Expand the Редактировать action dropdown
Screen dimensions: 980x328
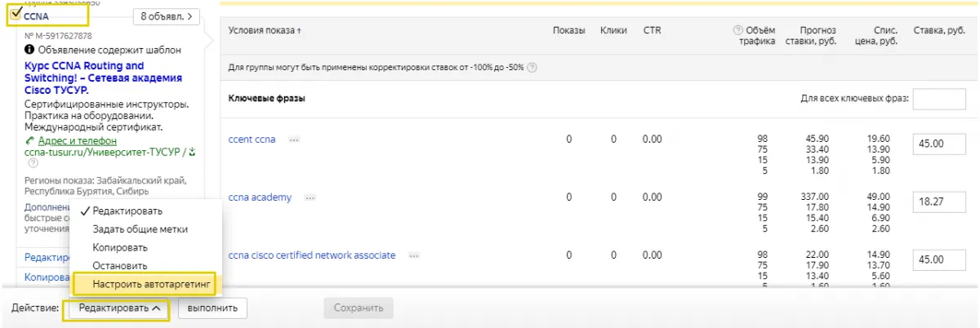click(118, 308)
